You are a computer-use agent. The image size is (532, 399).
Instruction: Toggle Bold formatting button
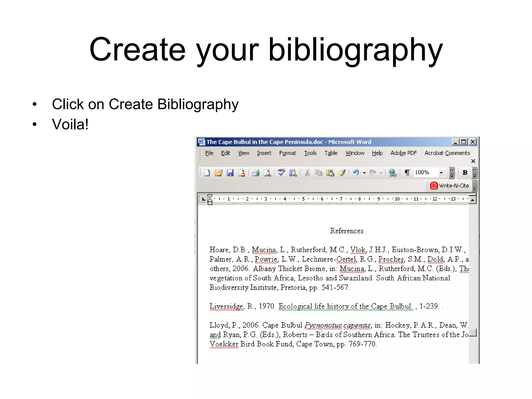[x=465, y=172]
